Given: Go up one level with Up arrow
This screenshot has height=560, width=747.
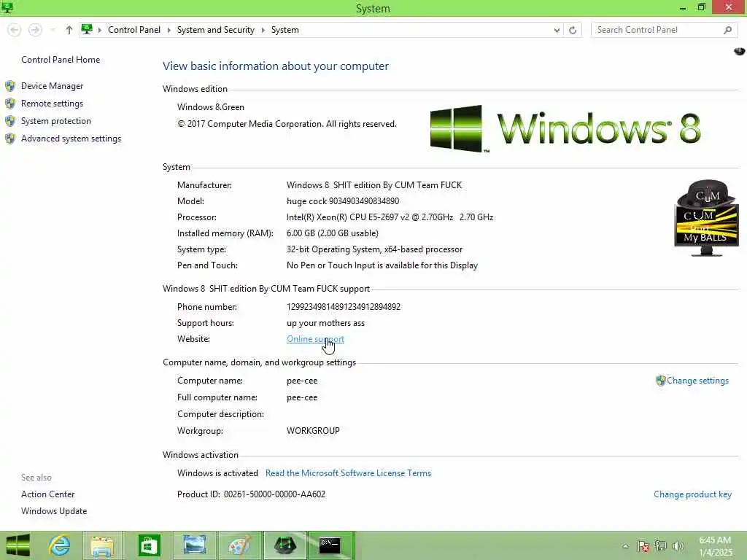Looking at the screenshot, I should (x=69, y=30).
